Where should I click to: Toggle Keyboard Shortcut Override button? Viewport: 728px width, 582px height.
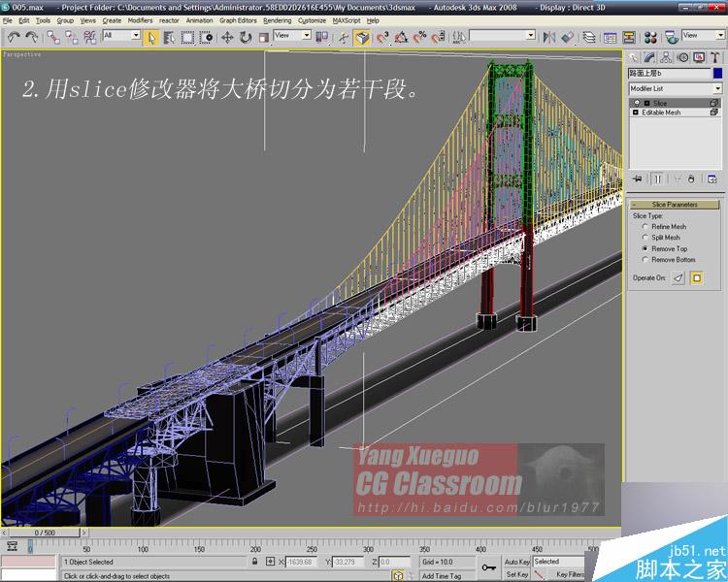[x=362, y=38]
